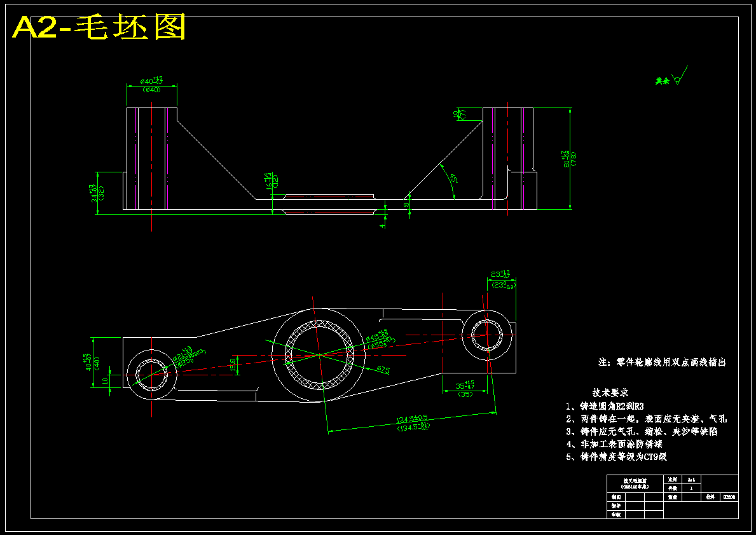Click the 40 (40) vertical dimension at left
Image resolution: width=756 pixels, height=535 pixels.
(92, 363)
